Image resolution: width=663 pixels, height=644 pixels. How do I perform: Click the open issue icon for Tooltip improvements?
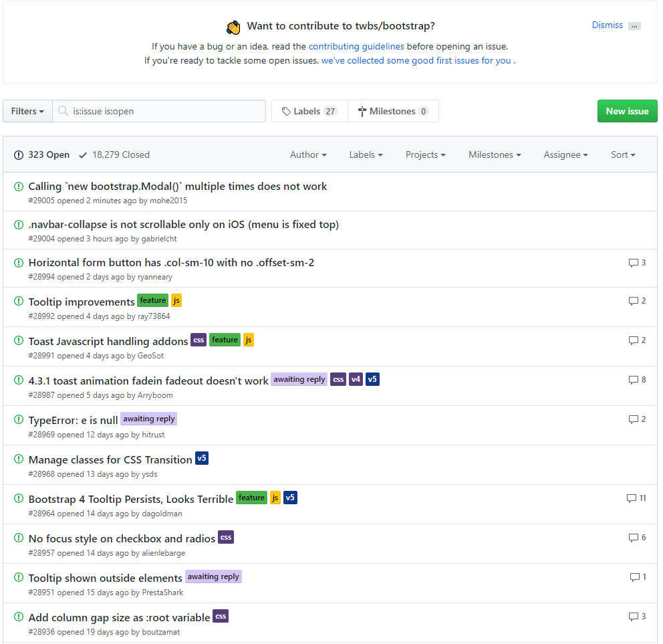(x=19, y=301)
